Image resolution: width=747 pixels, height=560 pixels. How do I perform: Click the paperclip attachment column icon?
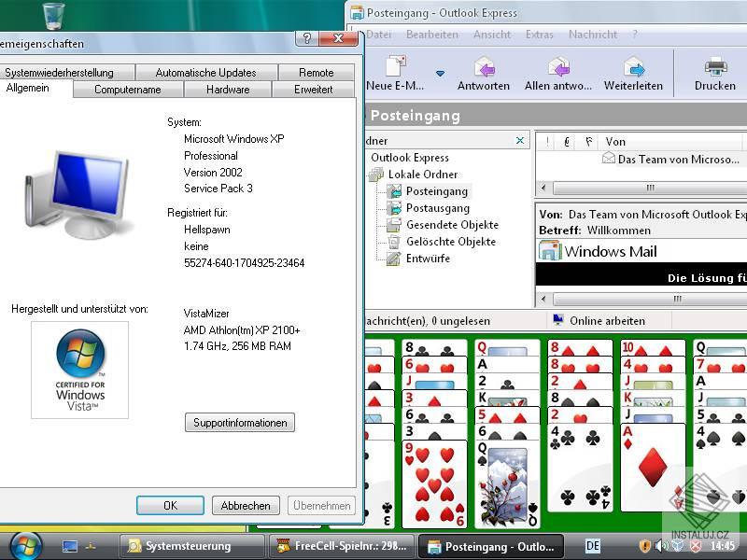(x=567, y=141)
